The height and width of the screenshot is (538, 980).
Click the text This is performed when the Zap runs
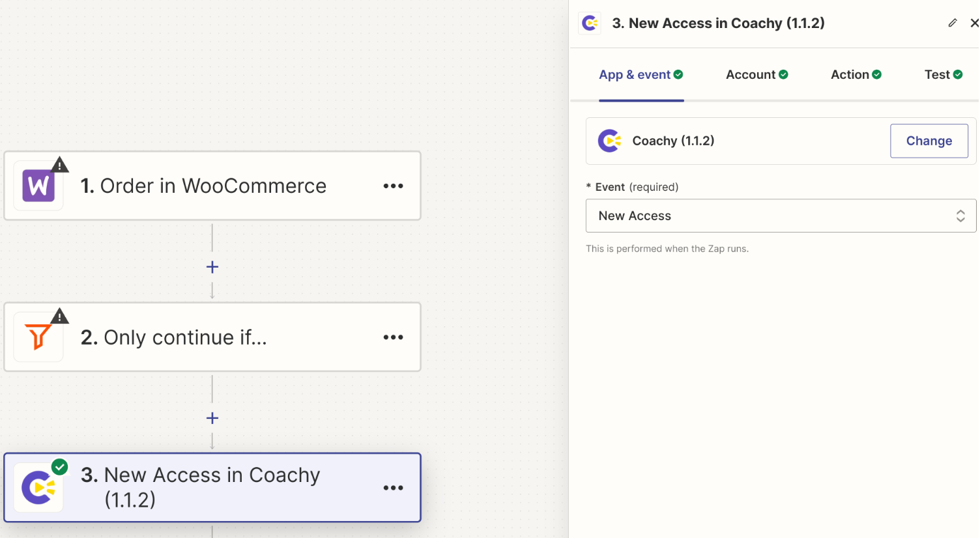point(667,249)
